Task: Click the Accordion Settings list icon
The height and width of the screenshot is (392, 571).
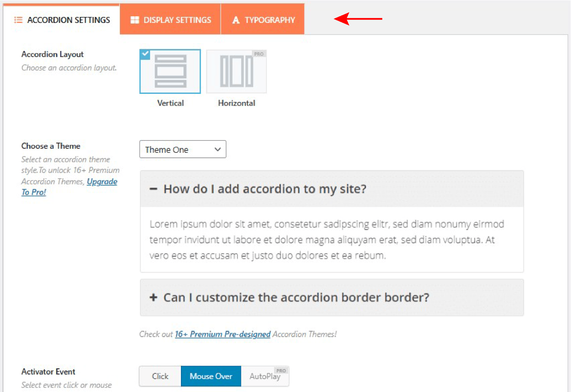Action: [18, 20]
